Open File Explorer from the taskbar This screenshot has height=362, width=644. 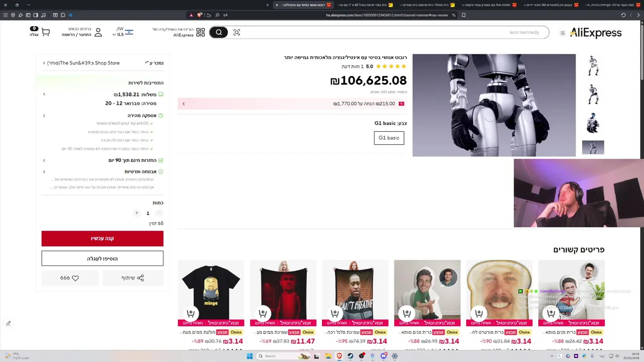[328, 356]
